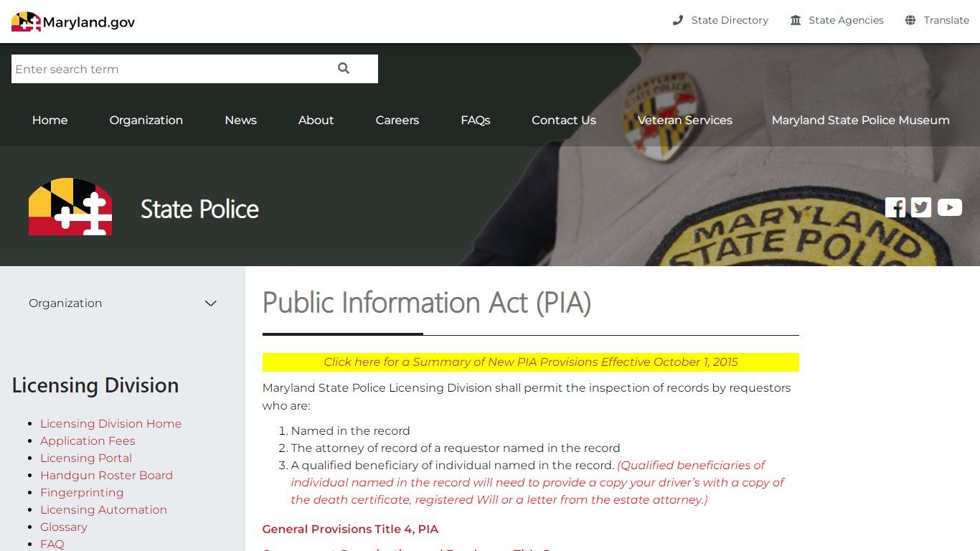This screenshot has width=980, height=551.
Task: Open the Translate link
Action: pos(946,20)
